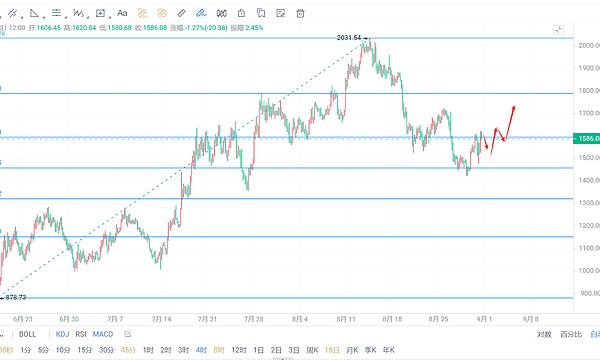This screenshot has height=360, width=600.
Task: Click the green current price label
Action: point(586,138)
